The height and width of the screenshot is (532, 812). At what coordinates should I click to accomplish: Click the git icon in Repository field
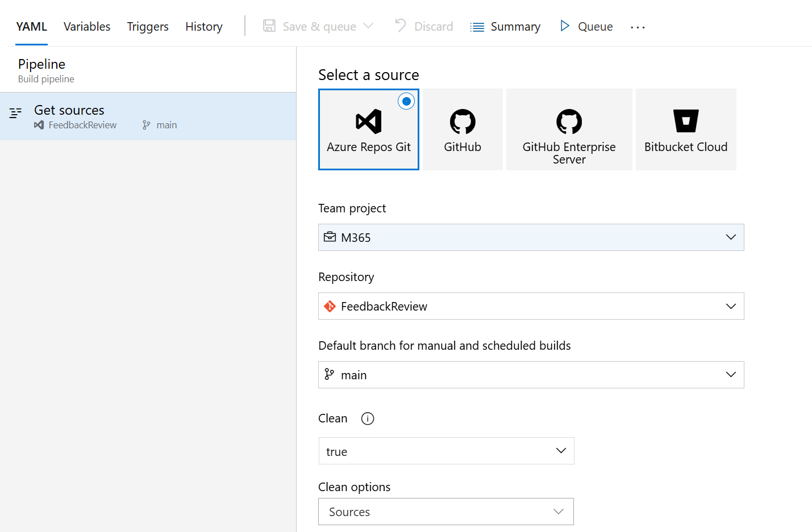(x=330, y=307)
